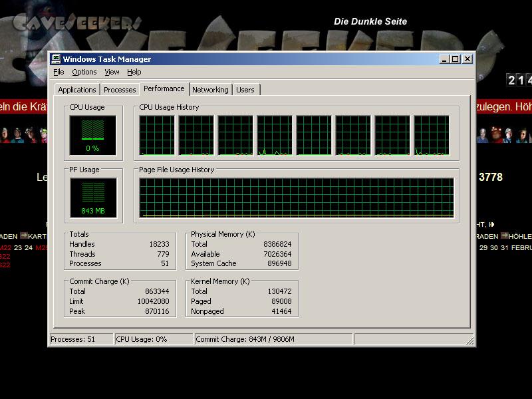Click the first CPU Usage History graph
532x399 pixels.
[157, 136]
